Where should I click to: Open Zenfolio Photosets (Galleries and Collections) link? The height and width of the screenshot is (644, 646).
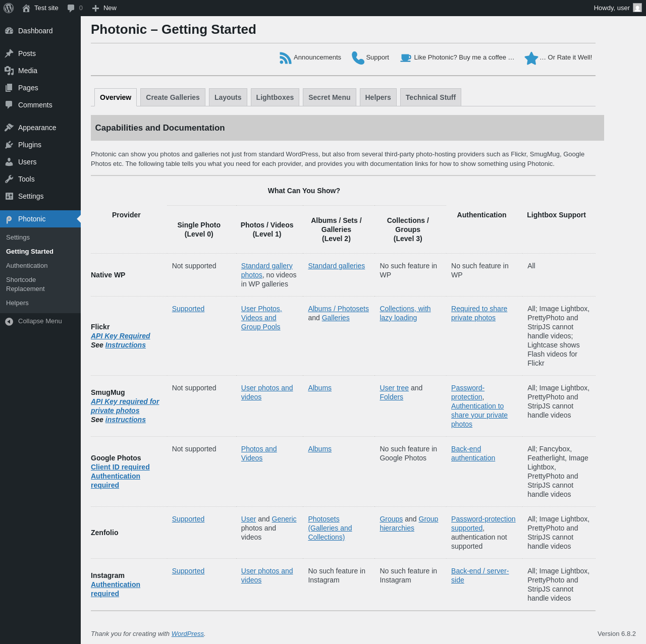(x=330, y=528)
